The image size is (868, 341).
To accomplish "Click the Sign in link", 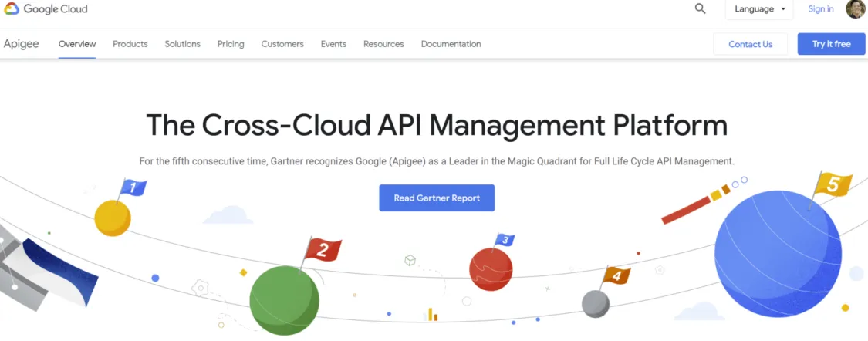I will [x=820, y=9].
